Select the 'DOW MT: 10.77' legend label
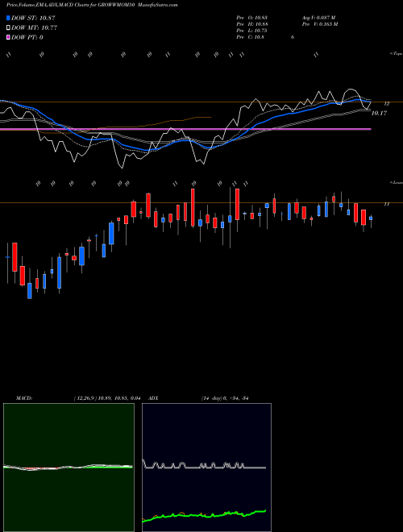The width and height of the screenshot is (403, 532). (x=34, y=28)
